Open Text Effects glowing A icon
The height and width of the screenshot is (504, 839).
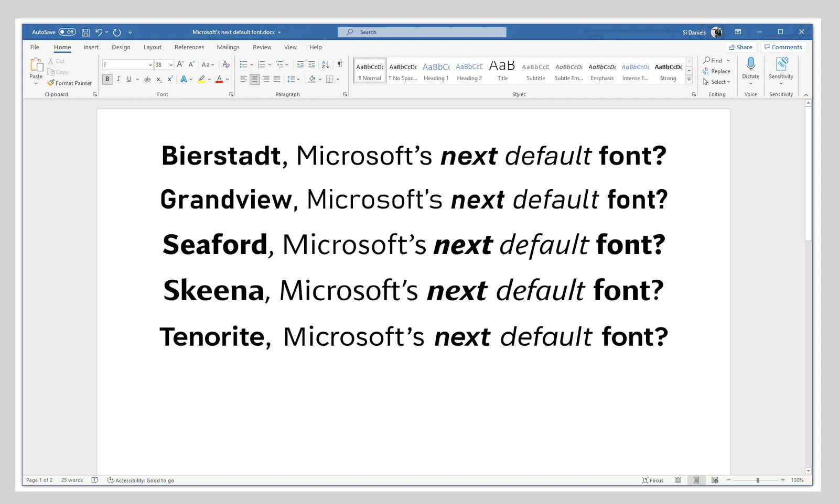(x=184, y=79)
